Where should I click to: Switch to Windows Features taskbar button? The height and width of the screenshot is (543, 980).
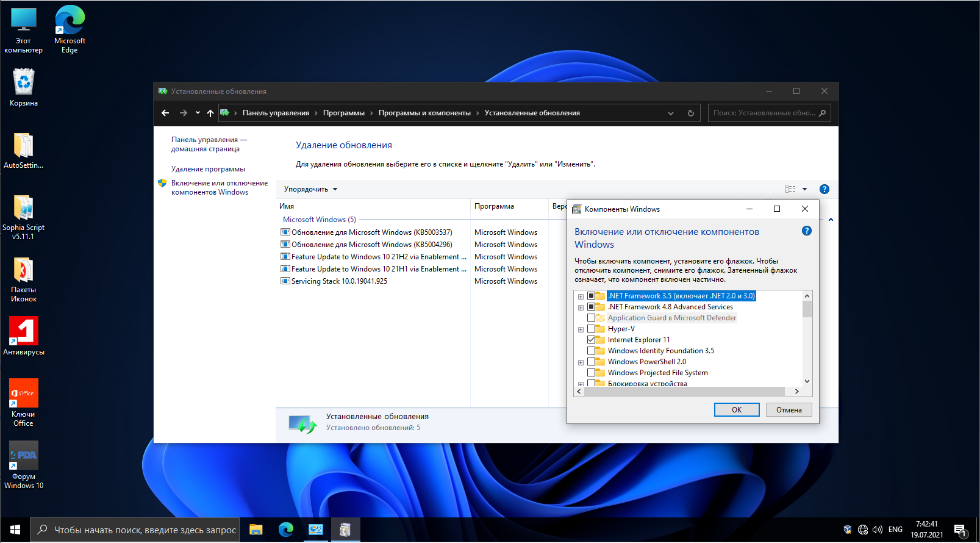pyautogui.click(x=346, y=530)
